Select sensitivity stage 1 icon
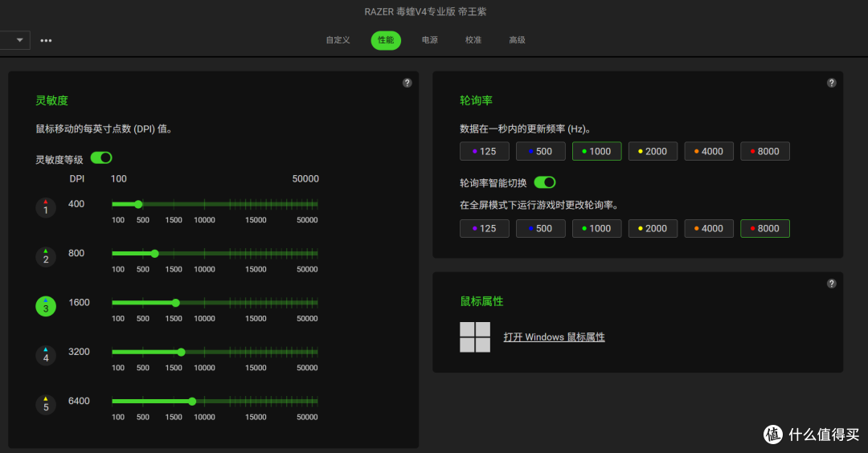The image size is (868, 453). point(46,207)
